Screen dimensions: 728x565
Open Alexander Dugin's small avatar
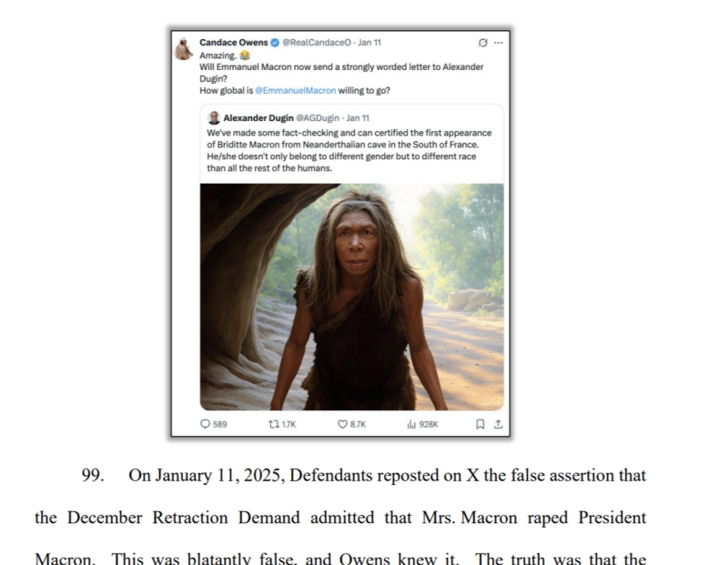pos(214,118)
